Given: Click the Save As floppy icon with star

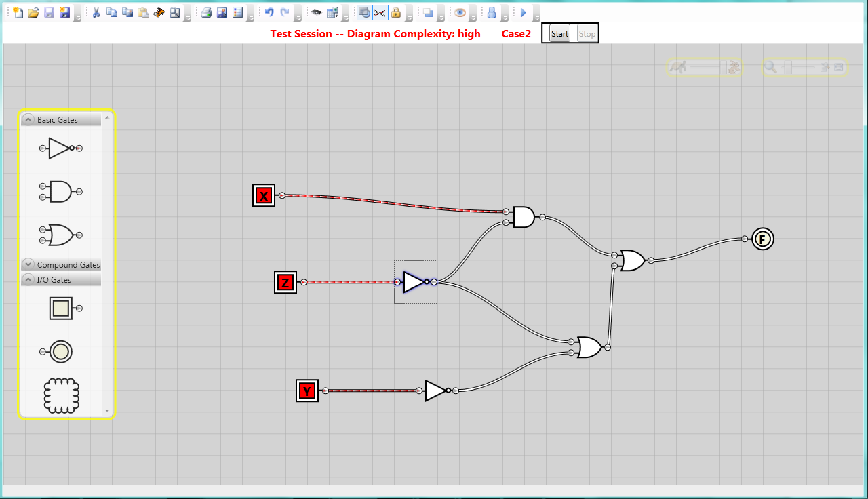Looking at the screenshot, I should tap(64, 12).
